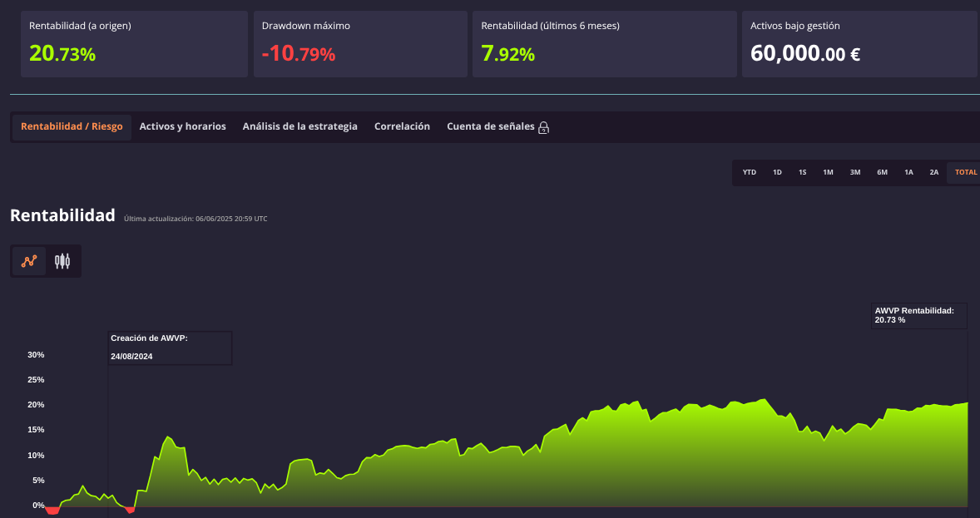Go to the Correlación tab
Screen dimensions: 980x518
click(402, 127)
